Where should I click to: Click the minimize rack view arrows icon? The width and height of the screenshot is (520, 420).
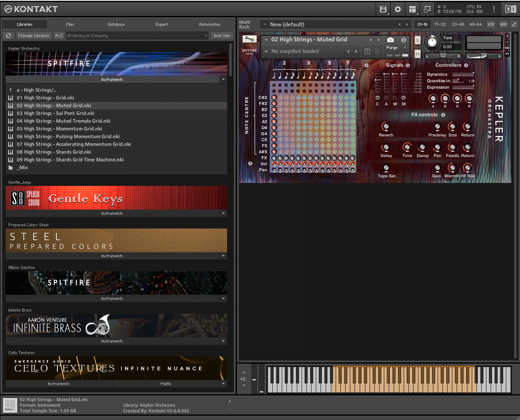pyautogui.click(x=515, y=25)
